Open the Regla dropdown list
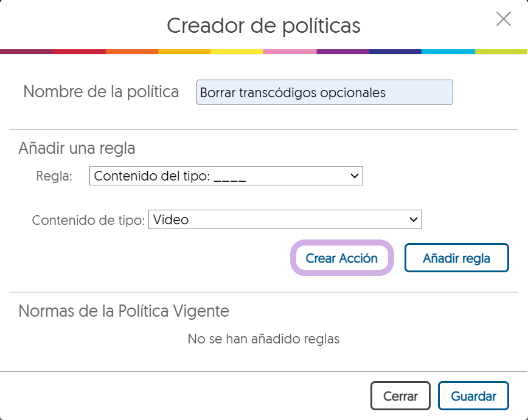Screen dimensions: 528x420 tap(225, 176)
